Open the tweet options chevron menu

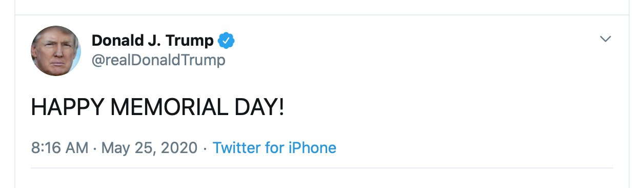(x=606, y=39)
